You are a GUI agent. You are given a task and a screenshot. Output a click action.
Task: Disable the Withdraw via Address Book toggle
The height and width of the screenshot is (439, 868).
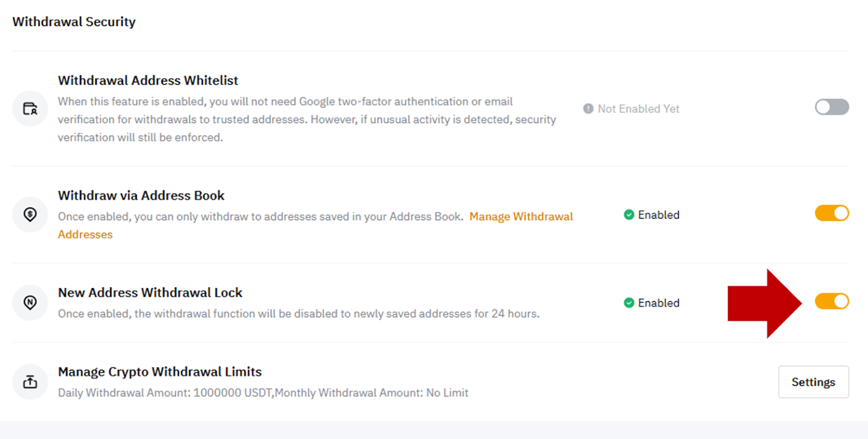(832, 213)
